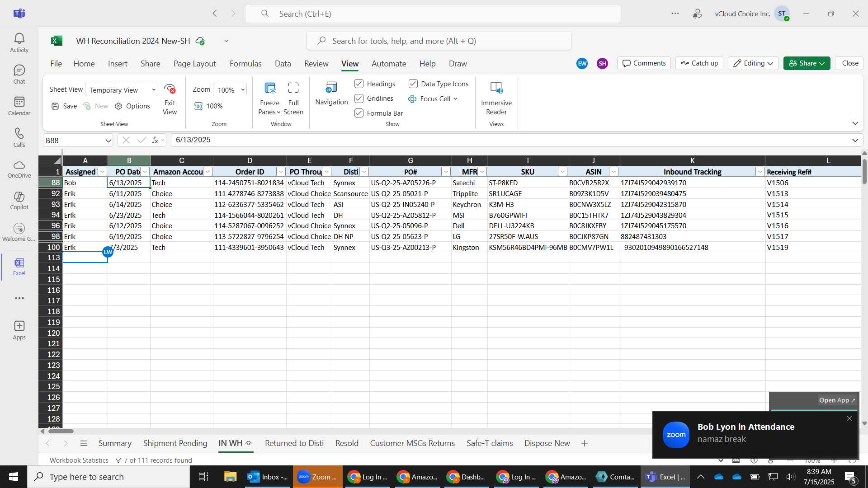Screen dimensions: 868x488
Task: Open Calls in Teams sidebar
Action: [19, 138]
